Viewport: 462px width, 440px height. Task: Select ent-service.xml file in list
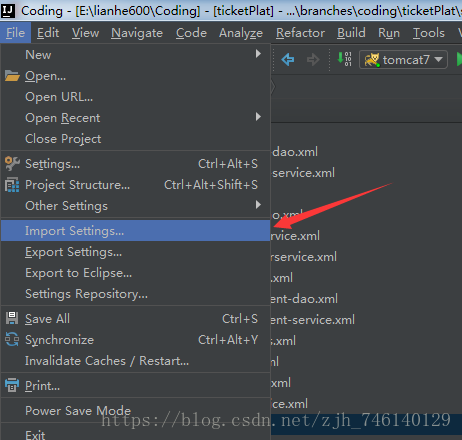click(x=313, y=320)
